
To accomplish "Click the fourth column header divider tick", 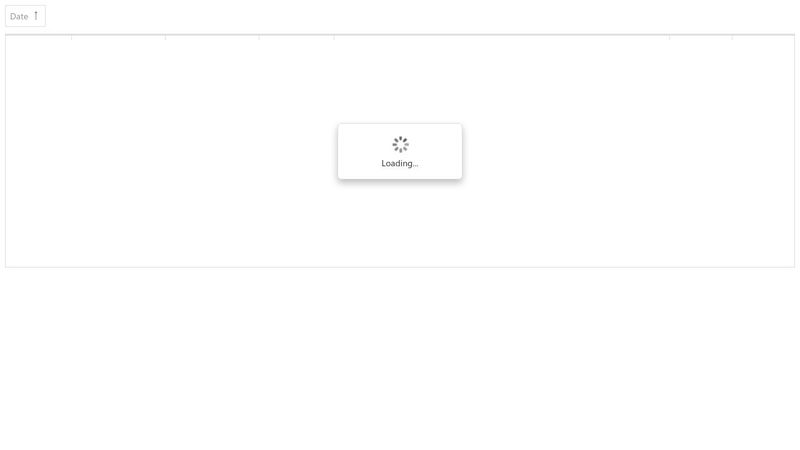I will click(334, 37).
